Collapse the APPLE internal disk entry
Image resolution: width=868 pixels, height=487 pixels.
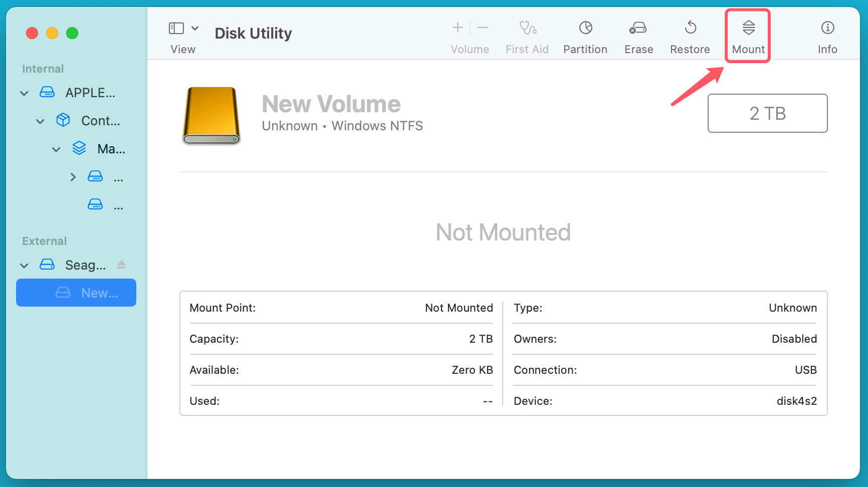click(24, 93)
